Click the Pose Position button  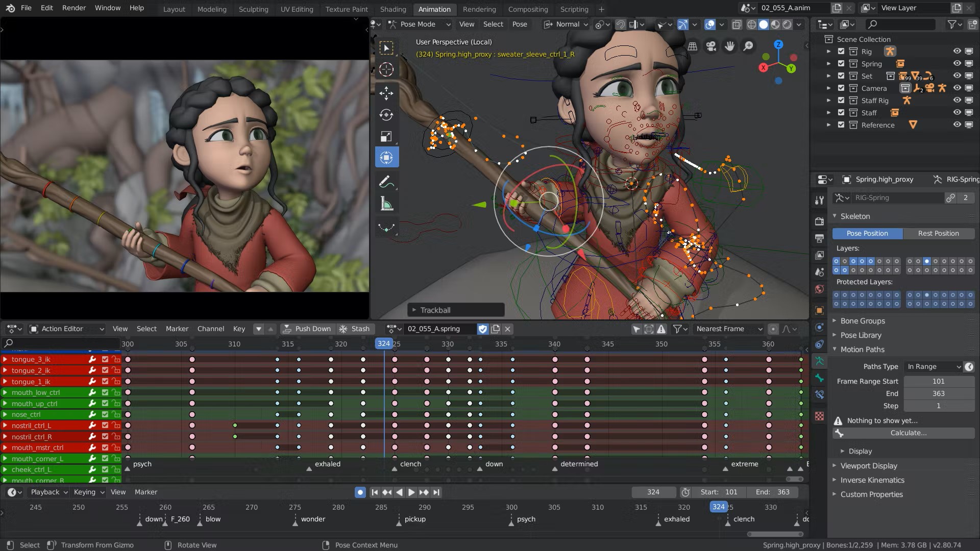pyautogui.click(x=868, y=233)
